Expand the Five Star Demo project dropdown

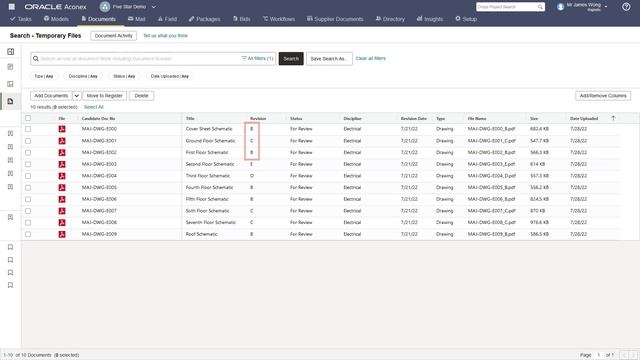(x=154, y=7)
